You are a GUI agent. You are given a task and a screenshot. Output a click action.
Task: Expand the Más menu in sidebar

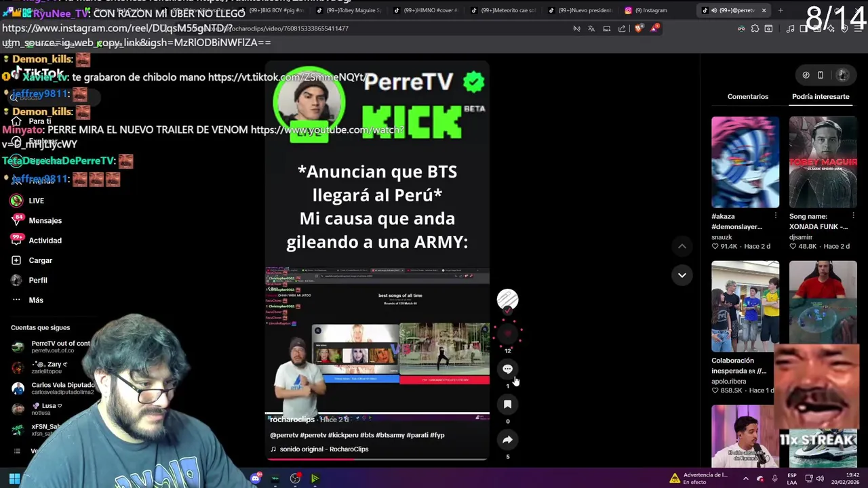[27, 300]
